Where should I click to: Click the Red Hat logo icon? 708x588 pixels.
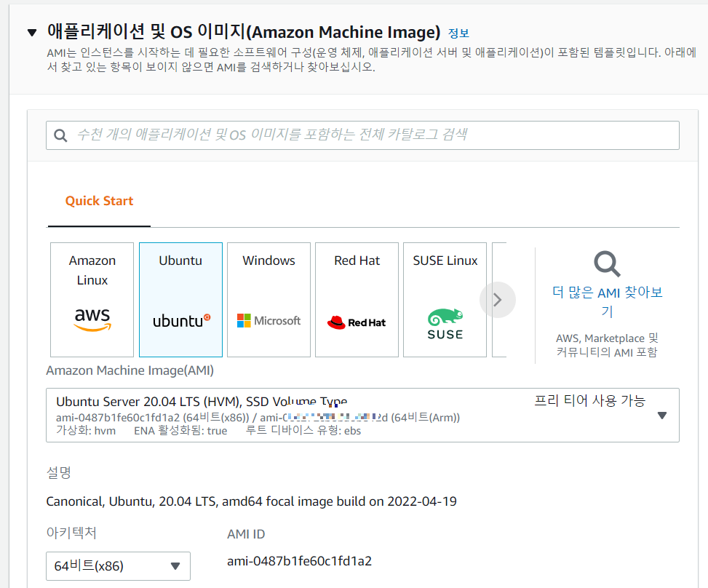(x=357, y=322)
